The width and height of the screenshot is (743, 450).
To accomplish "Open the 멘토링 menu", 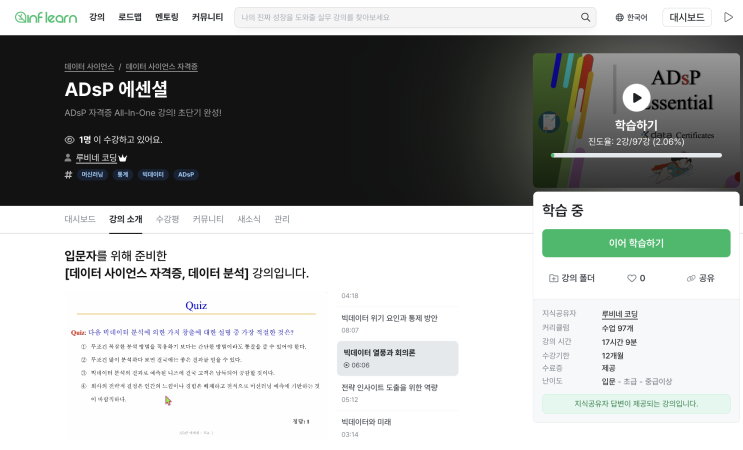I will pyautogui.click(x=167, y=17).
